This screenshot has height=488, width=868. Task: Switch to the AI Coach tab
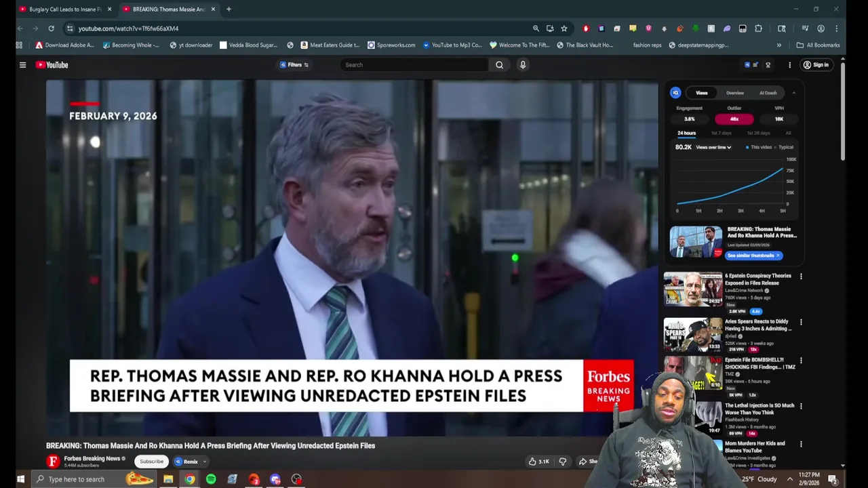(768, 93)
